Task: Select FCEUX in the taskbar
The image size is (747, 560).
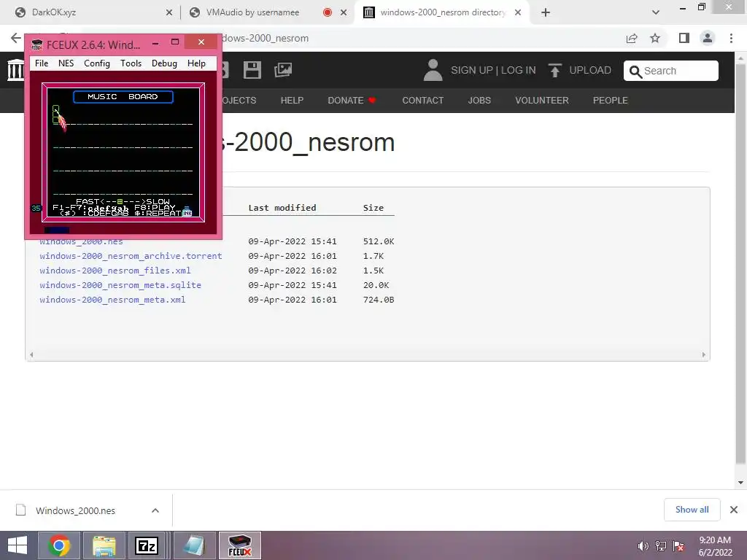Action: [239, 545]
